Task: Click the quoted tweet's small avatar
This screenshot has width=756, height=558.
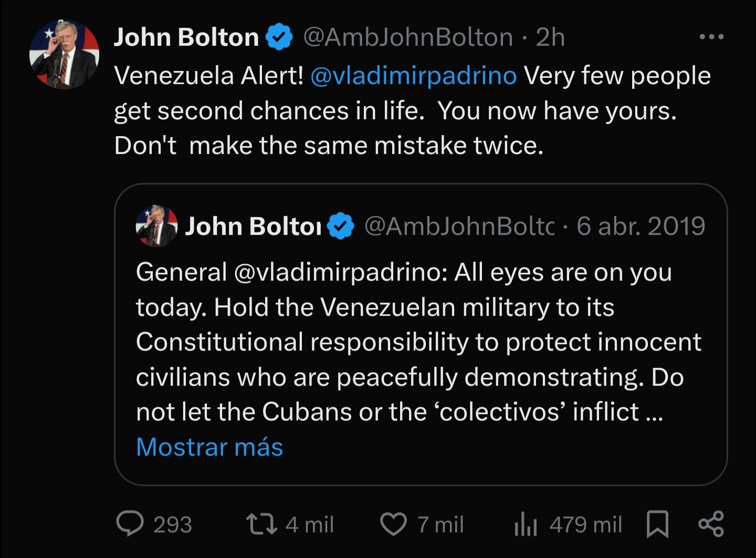Action: (x=156, y=226)
